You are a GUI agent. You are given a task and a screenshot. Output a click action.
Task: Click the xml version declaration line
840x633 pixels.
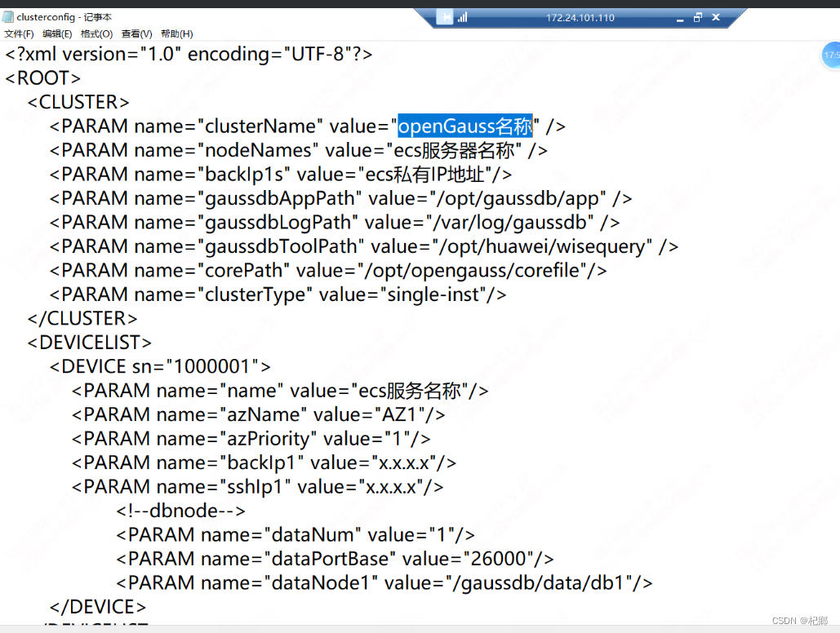tap(189, 54)
